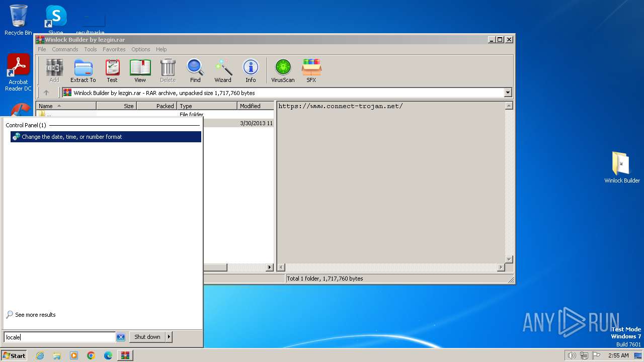Launch the Wizard tool
This screenshot has width=644, height=362.
point(223,70)
